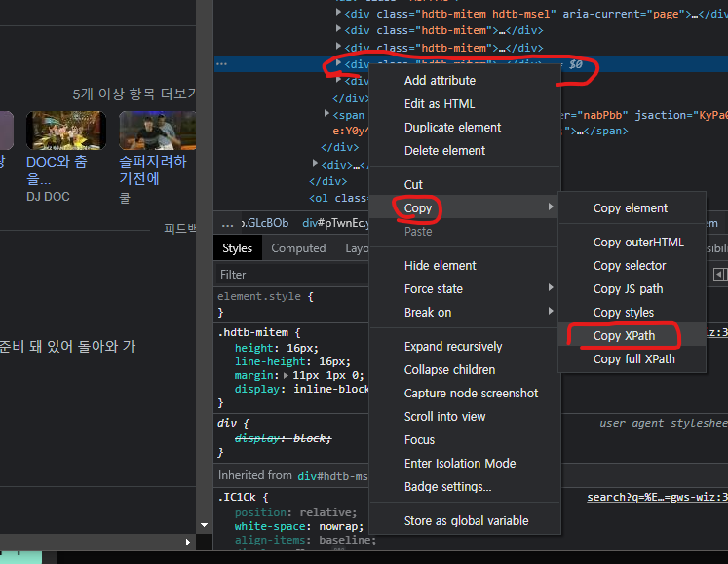This screenshot has width=728, height=564.
Task: Choose Enter Isolation Mode
Action: (x=465, y=464)
